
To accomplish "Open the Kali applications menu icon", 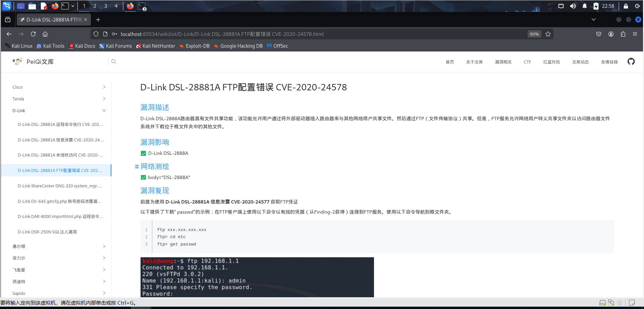I will (7, 6).
